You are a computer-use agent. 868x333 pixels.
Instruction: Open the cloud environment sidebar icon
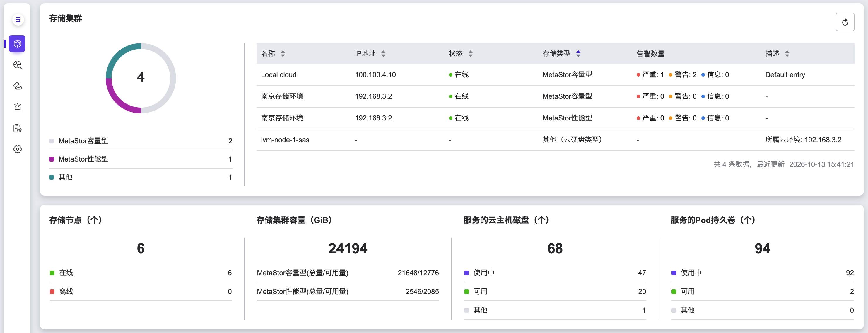pos(18,86)
